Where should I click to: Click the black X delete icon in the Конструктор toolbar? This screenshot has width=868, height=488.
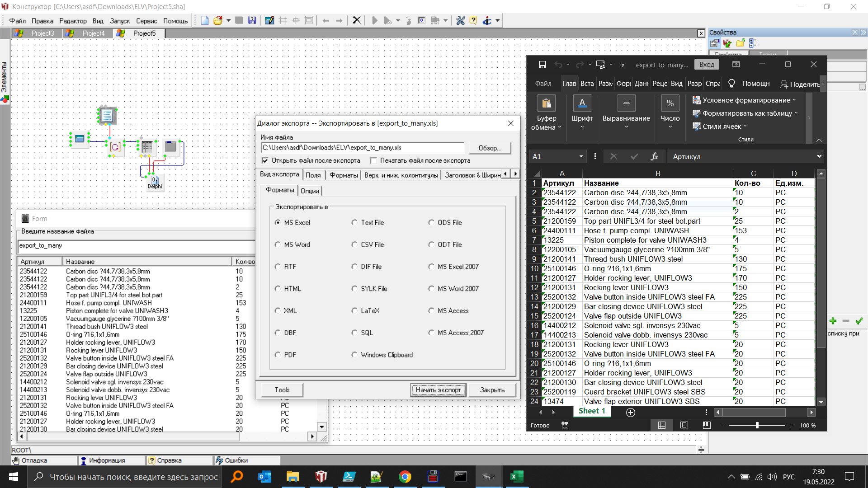(x=357, y=20)
